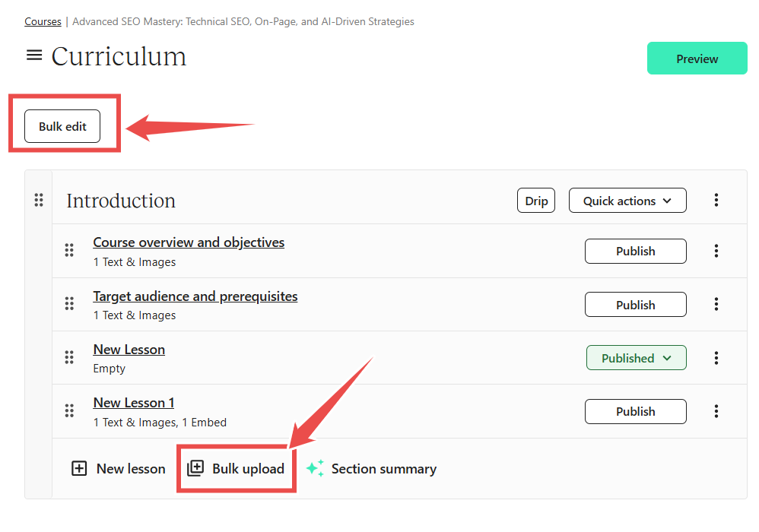Click the green Preview button
This screenshot has width=759, height=532.
click(697, 58)
